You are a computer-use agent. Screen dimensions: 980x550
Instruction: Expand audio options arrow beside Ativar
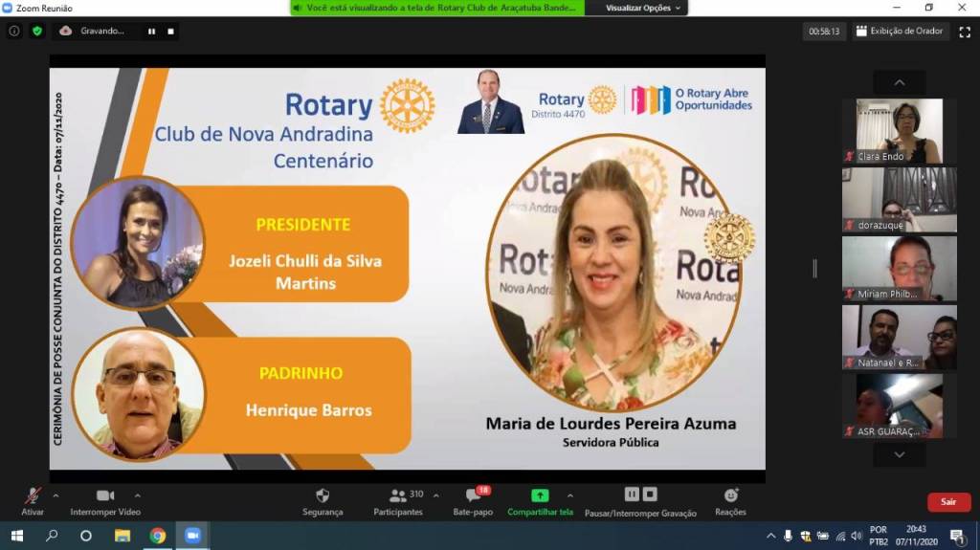[x=56, y=495]
